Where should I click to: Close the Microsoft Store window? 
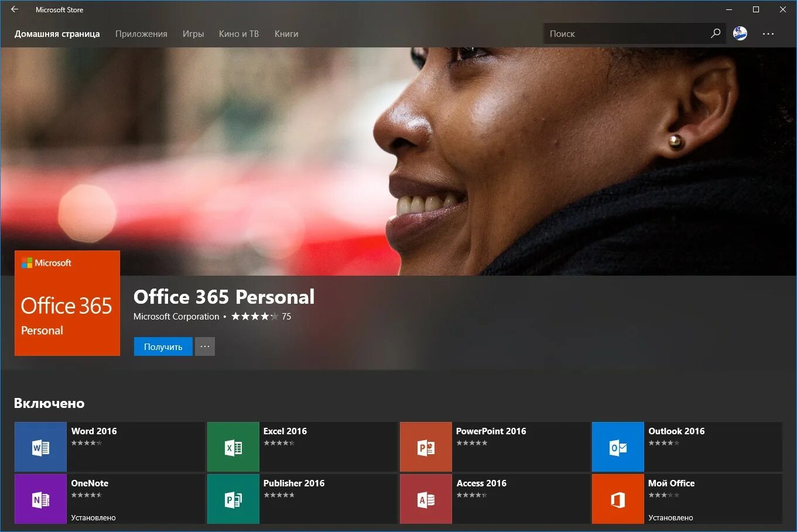pyautogui.click(x=783, y=9)
